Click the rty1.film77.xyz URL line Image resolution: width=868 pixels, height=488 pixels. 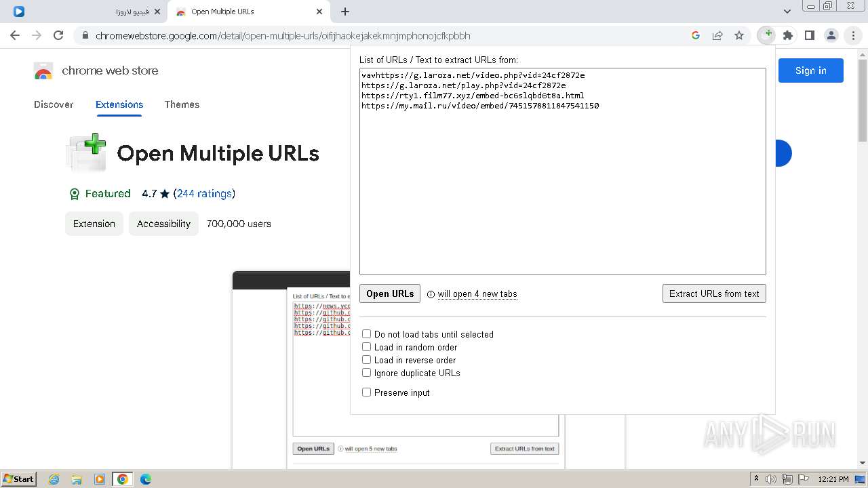473,96
